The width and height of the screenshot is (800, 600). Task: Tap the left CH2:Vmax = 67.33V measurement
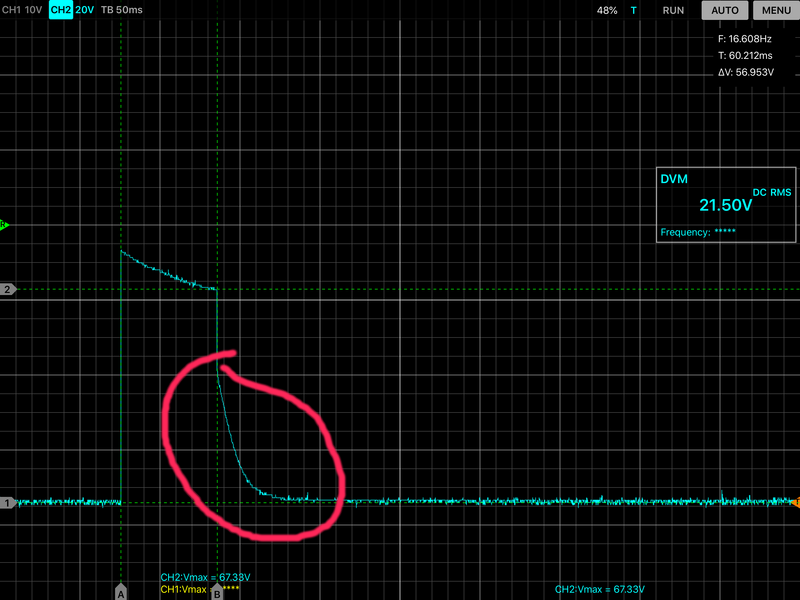pyautogui.click(x=205, y=578)
